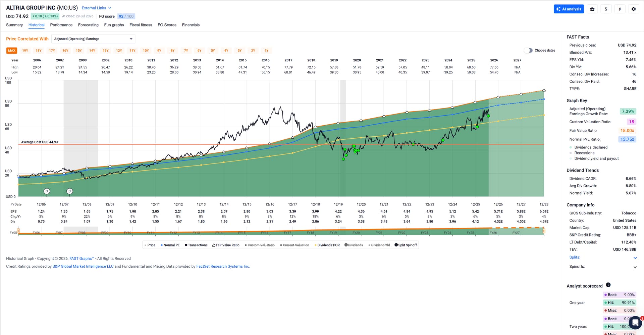The height and width of the screenshot is (335, 644).
Task: Enable the Dividends legend item
Action: [354, 245]
